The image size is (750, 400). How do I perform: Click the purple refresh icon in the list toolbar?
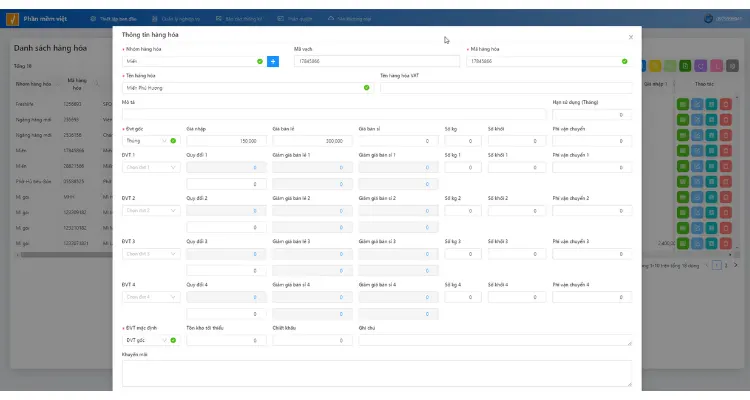(x=700, y=66)
